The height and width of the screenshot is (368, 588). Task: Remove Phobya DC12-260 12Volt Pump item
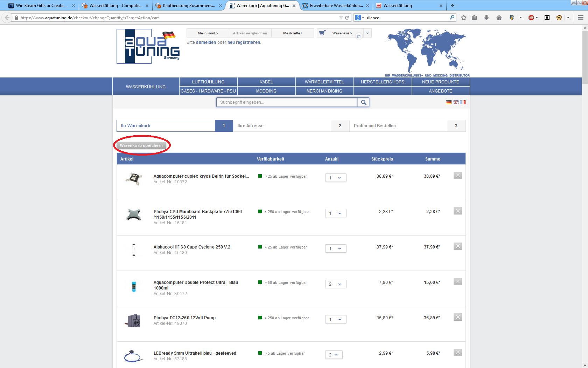[x=458, y=317]
